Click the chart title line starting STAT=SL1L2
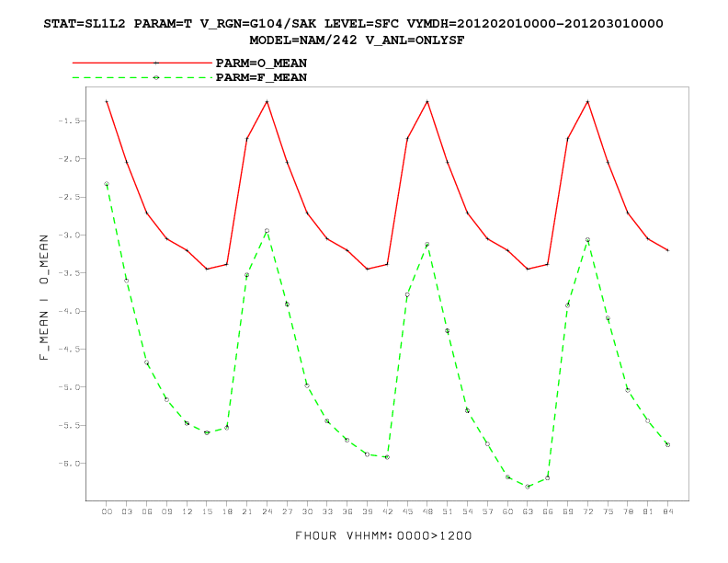Viewport: 728px width, 563px height. (353, 24)
